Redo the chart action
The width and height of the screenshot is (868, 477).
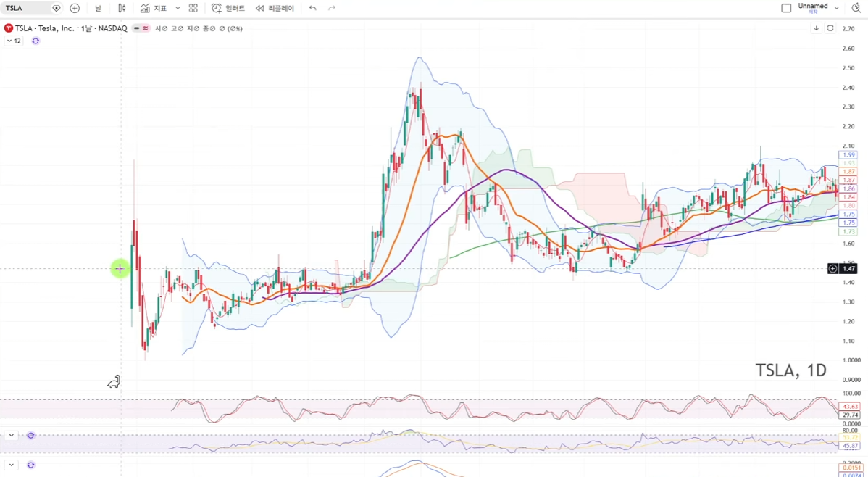(332, 8)
